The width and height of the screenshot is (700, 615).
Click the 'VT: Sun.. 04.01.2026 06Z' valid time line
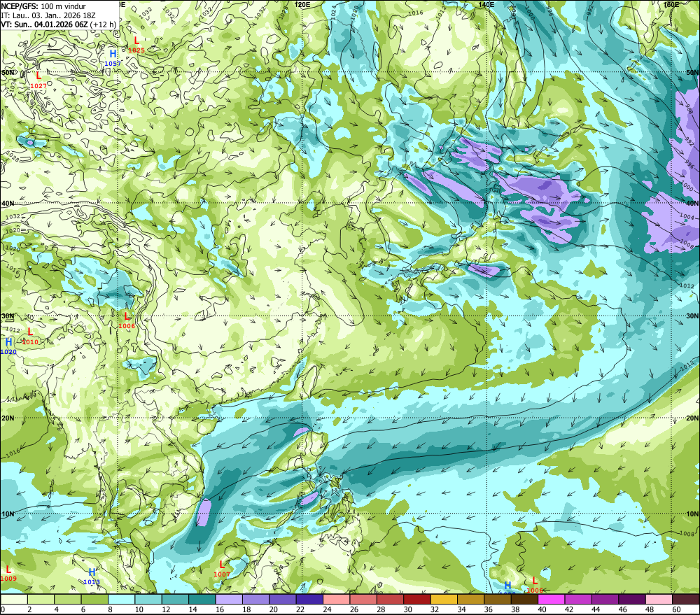44,24
